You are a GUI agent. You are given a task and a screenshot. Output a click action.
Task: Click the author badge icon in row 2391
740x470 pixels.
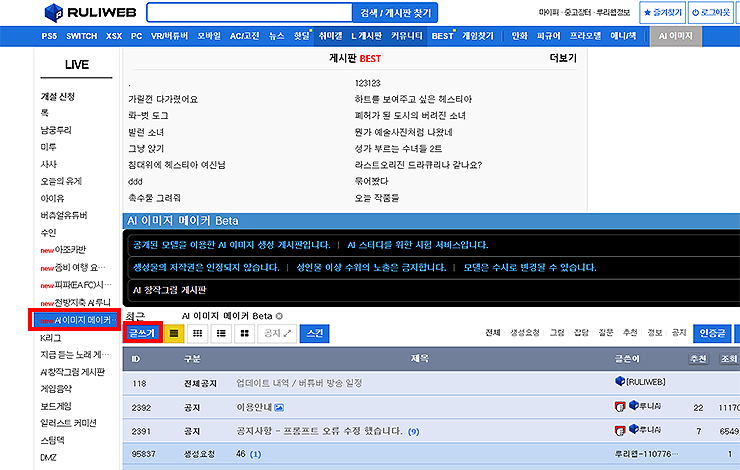620,430
